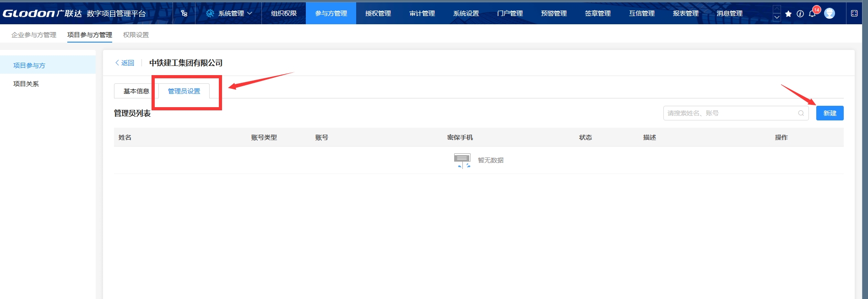Image resolution: width=868 pixels, height=299 pixels.
Task: Open the user avatar menu
Action: tap(830, 13)
